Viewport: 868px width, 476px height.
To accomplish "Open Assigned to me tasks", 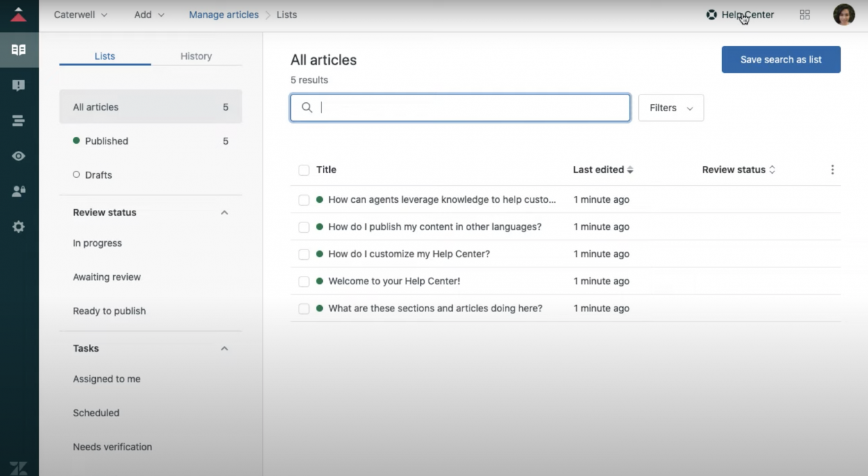I will (106, 379).
